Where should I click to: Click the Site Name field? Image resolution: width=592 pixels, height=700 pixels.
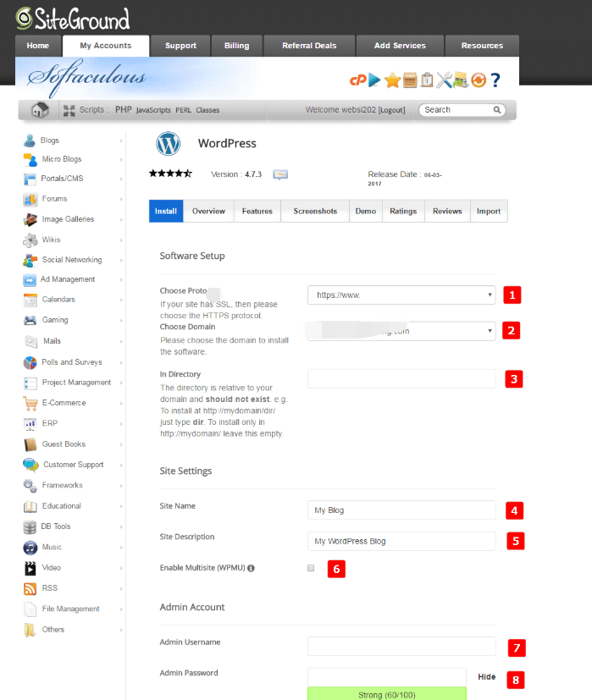[x=401, y=510]
